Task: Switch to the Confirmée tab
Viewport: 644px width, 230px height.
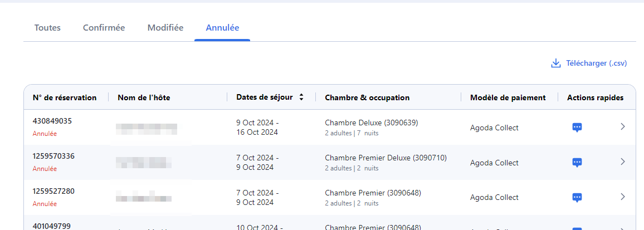Action: [x=104, y=28]
